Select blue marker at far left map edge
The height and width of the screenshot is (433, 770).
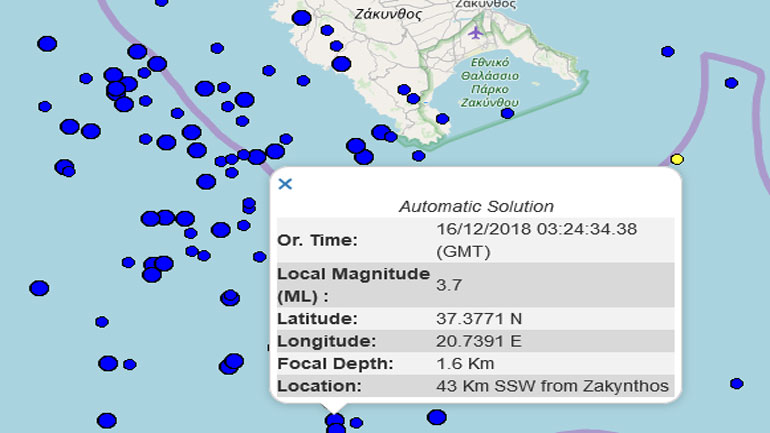point(39,288)
